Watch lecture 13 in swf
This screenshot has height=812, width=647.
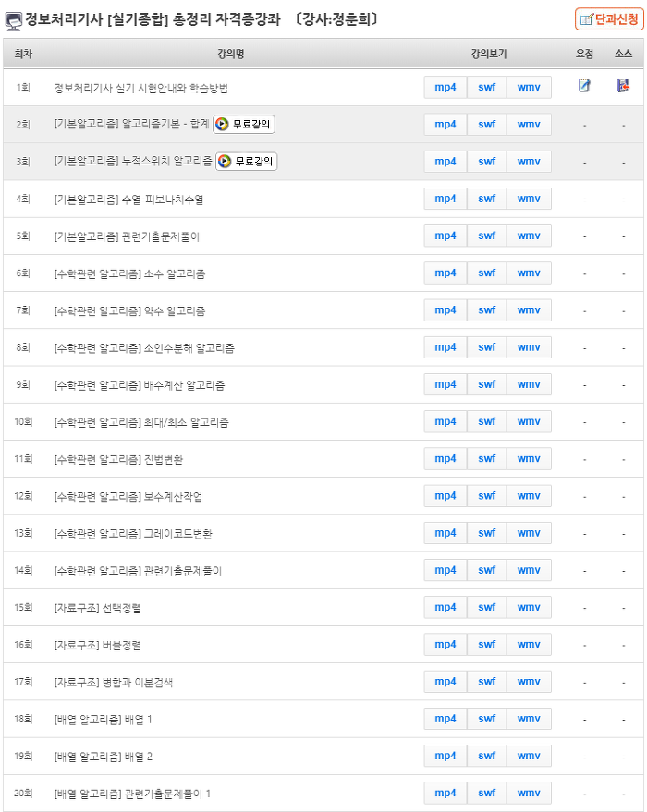(x=486, y=533)
